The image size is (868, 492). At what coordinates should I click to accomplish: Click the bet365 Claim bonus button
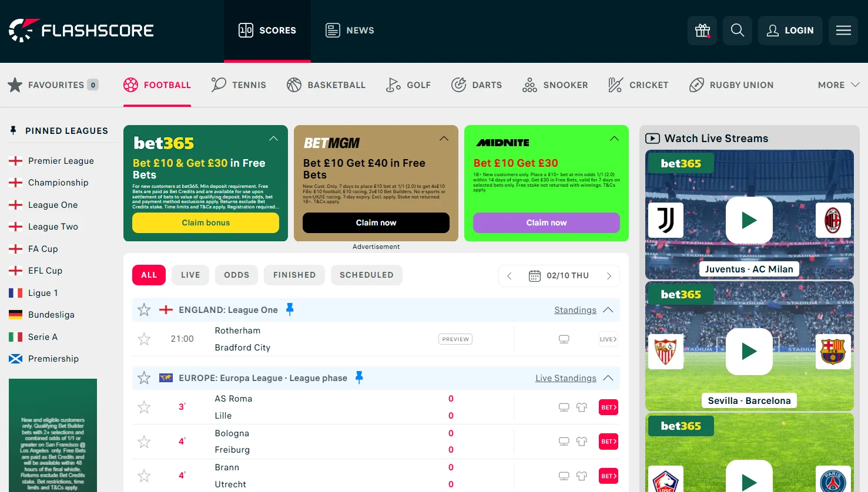206,223
